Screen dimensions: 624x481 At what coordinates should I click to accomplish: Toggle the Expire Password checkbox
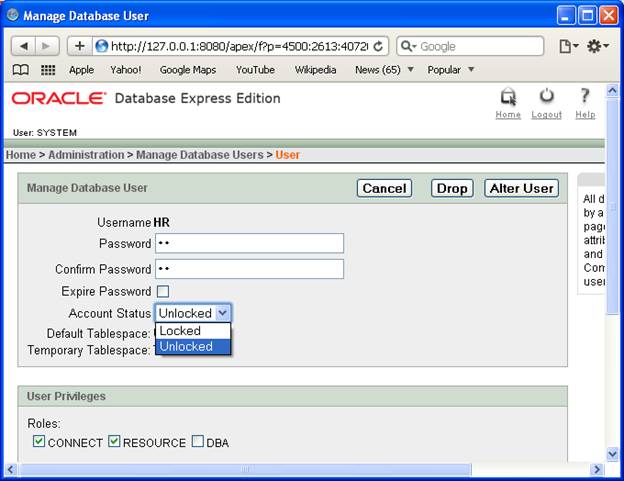pyautogui.click(x=163, y=292)
